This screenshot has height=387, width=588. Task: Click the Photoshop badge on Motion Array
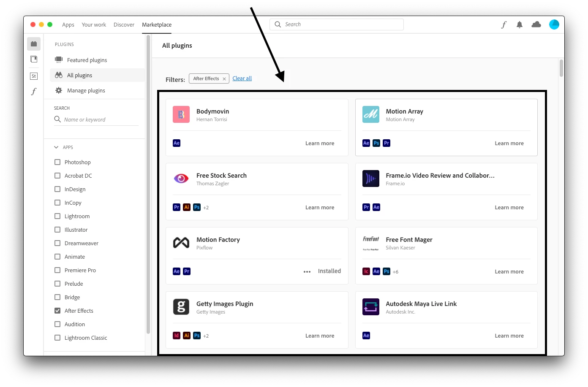[x=376, y=143]
